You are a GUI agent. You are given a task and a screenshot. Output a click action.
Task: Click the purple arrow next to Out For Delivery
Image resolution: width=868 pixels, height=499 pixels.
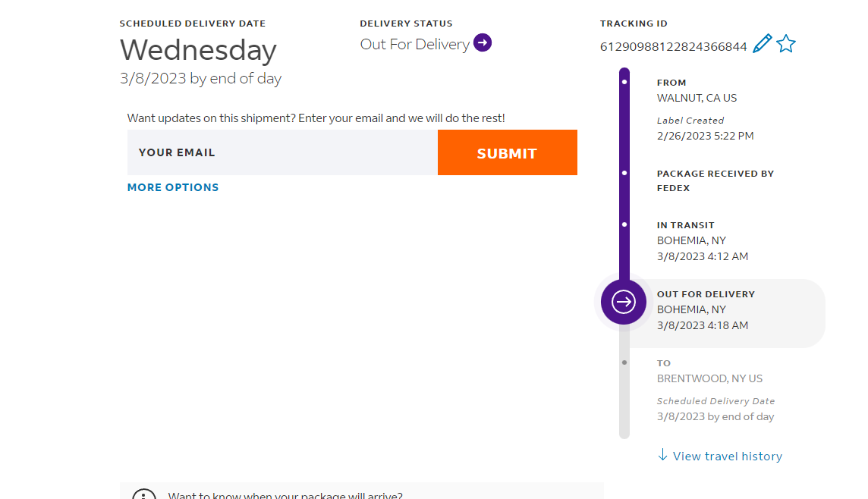(483, 43)
